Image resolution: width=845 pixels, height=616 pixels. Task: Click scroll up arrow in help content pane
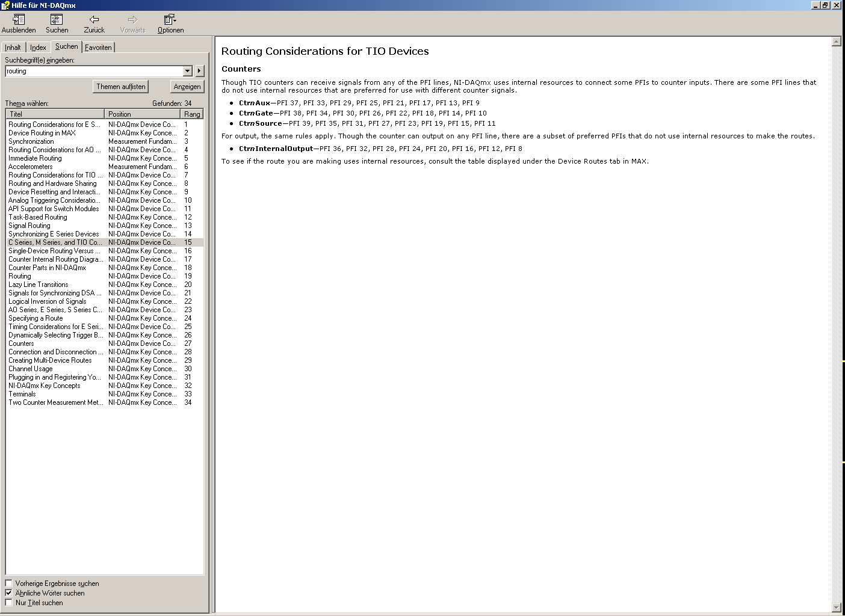pos(836,42)
